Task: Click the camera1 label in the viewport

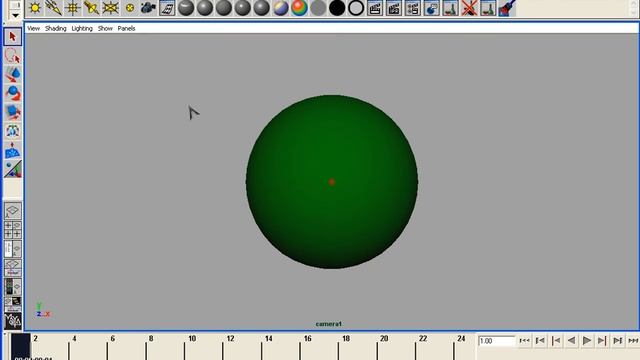Action: click(329, 324)
